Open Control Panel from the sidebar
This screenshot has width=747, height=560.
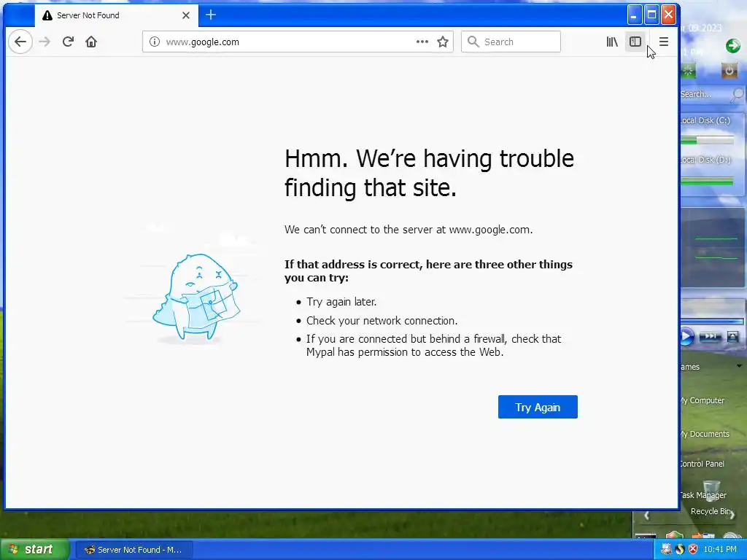pyautogui.click(x=703, y=464)
